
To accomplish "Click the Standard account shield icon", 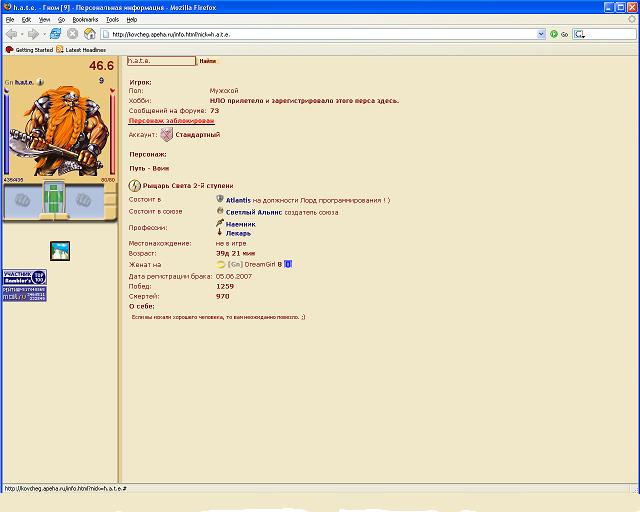I will (x=166, y=134).
